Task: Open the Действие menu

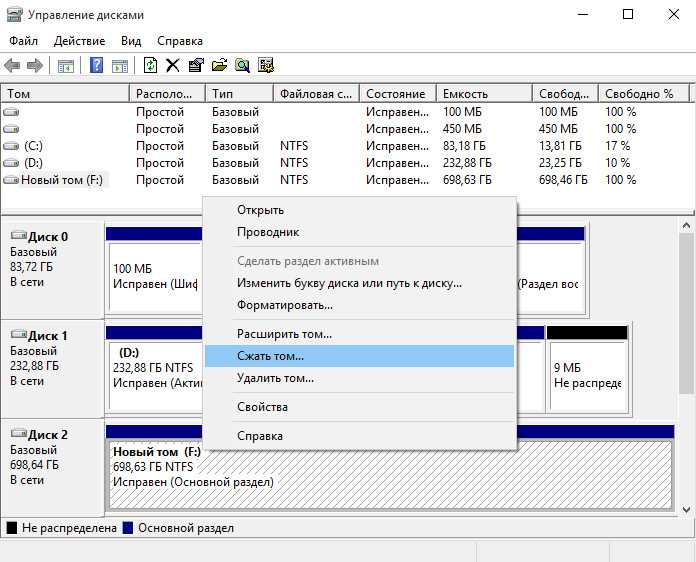Action: click(x=79, y=41)
